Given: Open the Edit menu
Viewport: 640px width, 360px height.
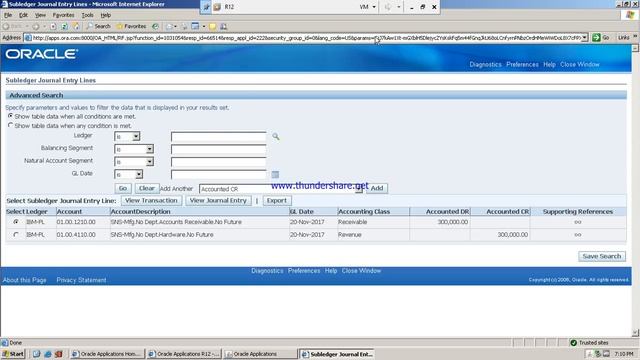Looking at the screenshot, I should click(23, 15).
